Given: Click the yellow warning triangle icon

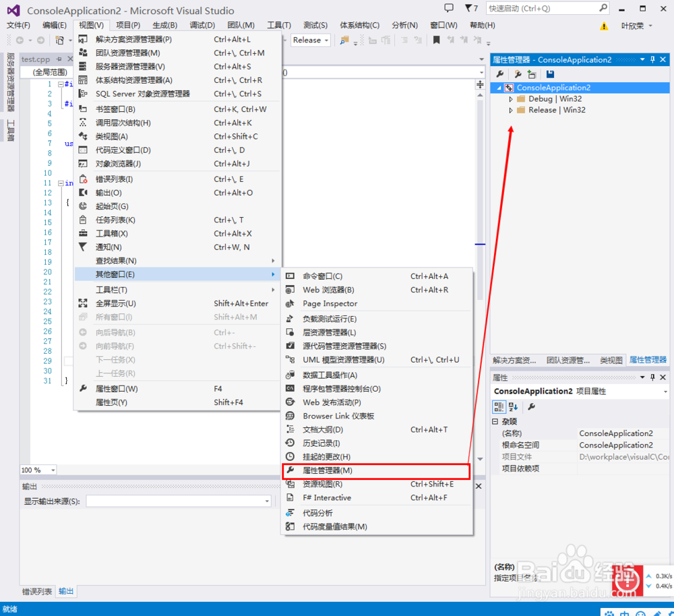Looking at the screenshot, I should pyautogui.click(x=604, y=26).
